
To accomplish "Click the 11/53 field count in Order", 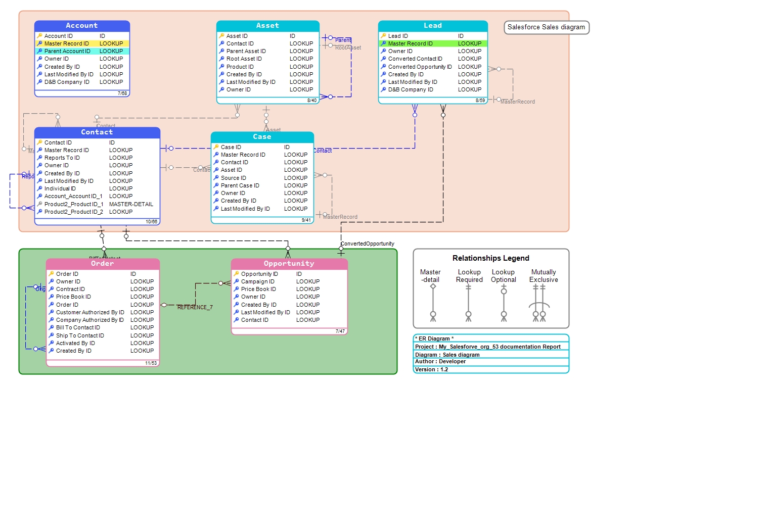I will [151, 363].
